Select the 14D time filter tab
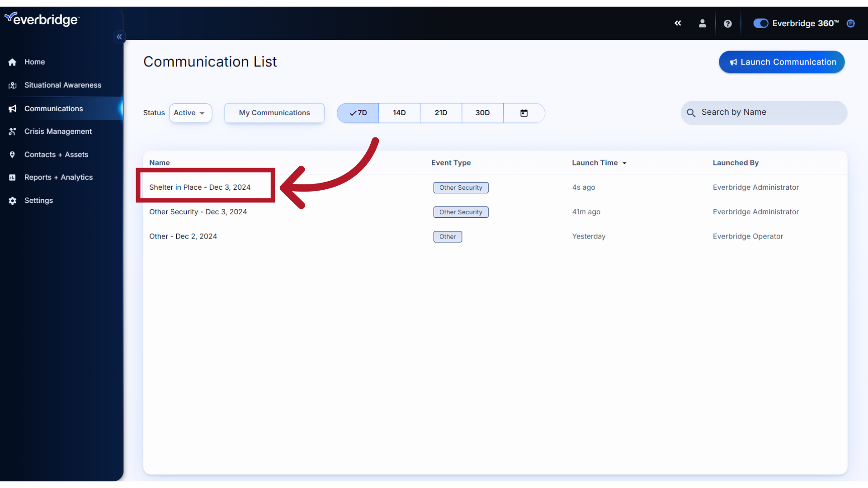The width and height of the screenshot is (868, 488). 400,113
